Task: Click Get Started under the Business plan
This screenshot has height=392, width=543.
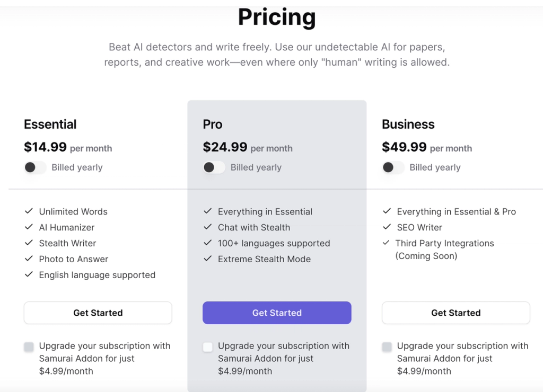Action: tap(456, 313)
